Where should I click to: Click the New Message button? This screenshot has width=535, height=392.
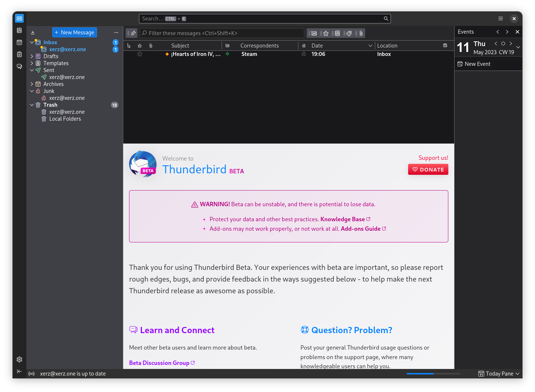click(75, 33)
